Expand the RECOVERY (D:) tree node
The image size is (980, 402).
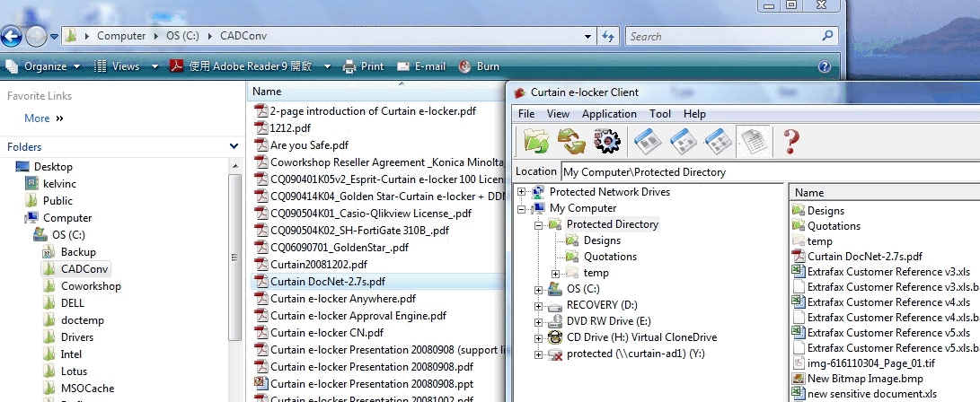539,306
